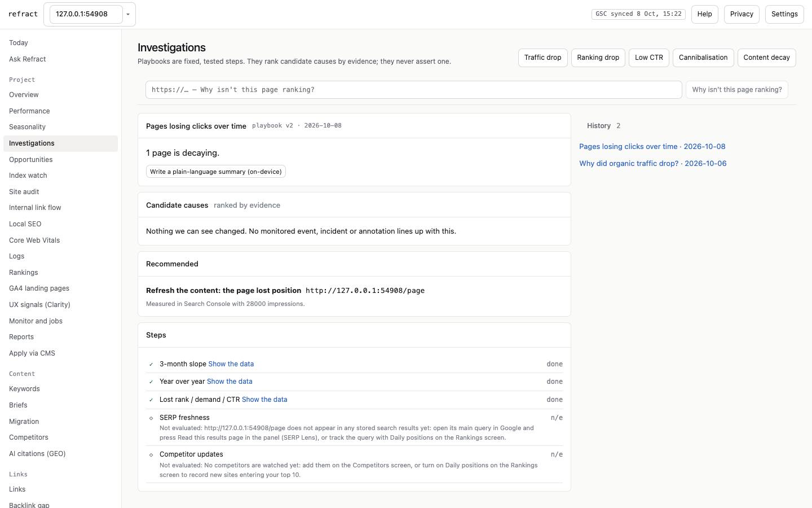Open Site audit
Screen dimensions: 812x508
(x=60, y=192)
